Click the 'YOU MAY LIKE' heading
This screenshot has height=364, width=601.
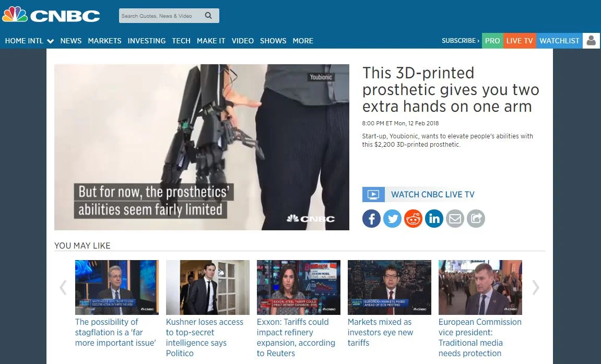pos(83,245)
